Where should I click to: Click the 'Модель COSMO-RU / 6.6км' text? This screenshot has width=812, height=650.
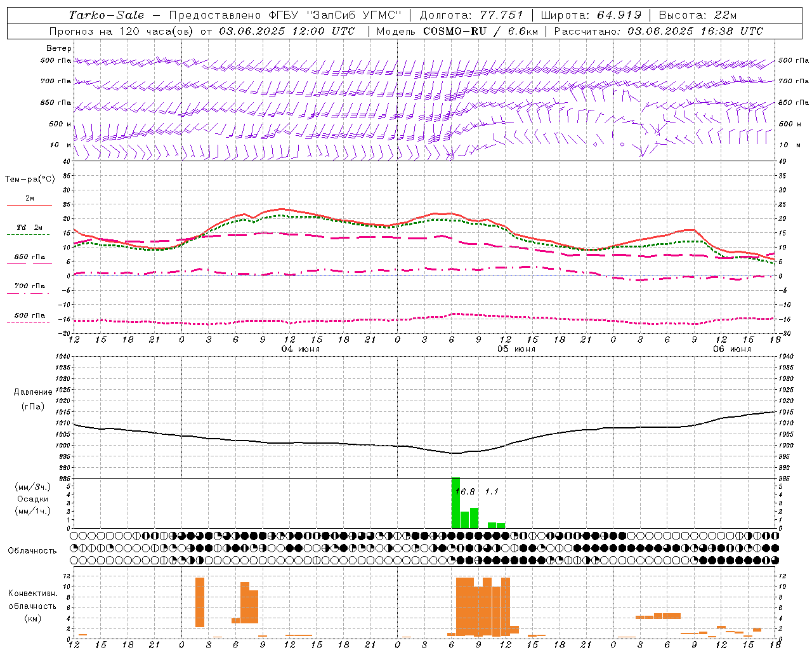[x=457, y=31]
